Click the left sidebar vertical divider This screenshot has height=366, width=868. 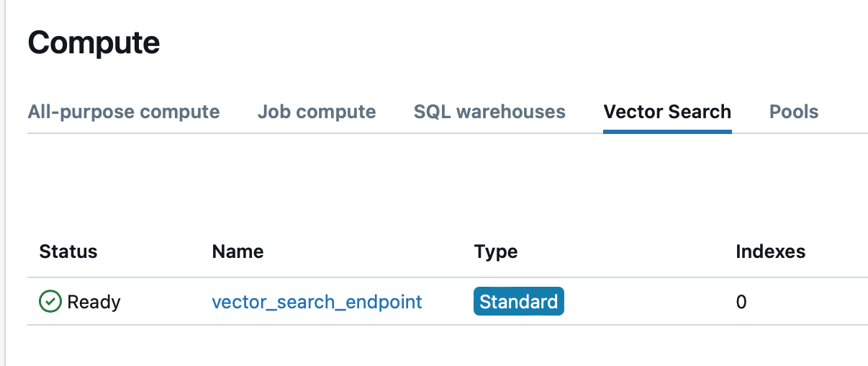pos(4,183)
